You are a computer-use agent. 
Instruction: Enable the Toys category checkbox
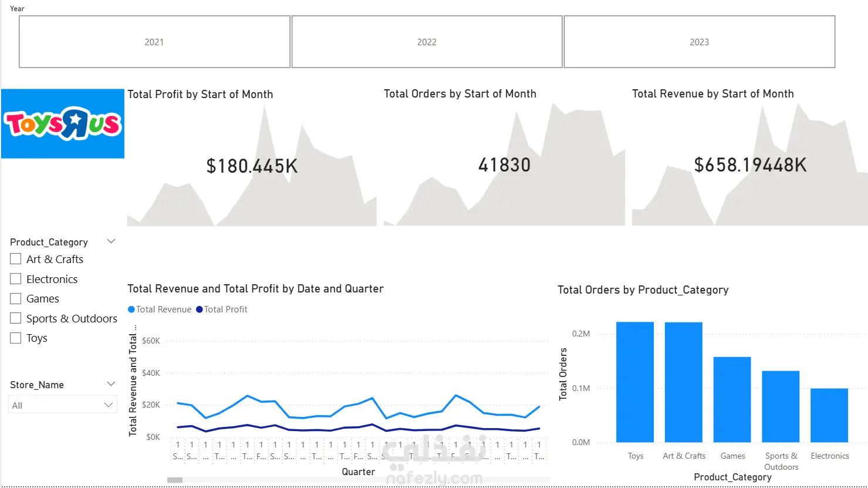16,338
